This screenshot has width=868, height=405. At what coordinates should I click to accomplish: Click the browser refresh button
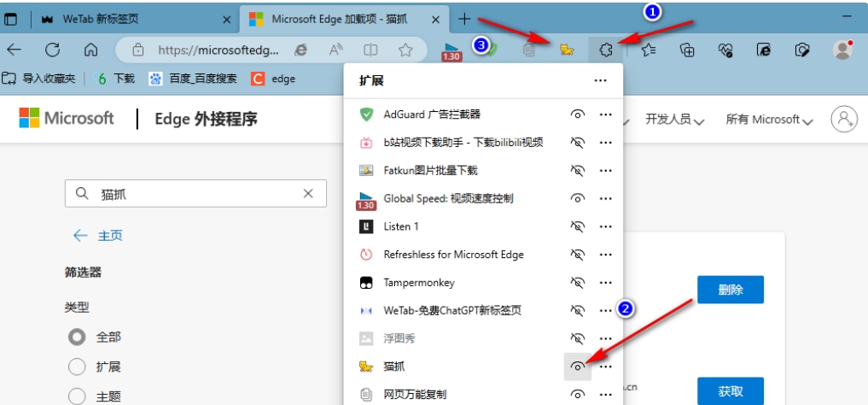(x=52, y=50)
